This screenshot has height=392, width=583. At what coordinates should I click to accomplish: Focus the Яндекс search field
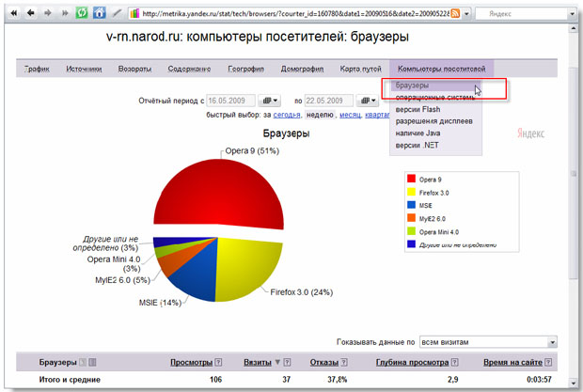tap(523, 14)
